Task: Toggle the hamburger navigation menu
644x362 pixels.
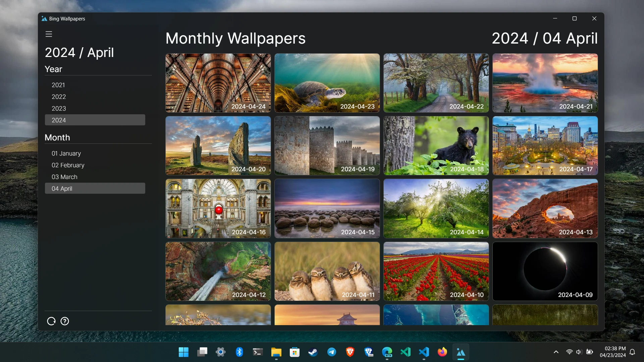Action: 49,34
